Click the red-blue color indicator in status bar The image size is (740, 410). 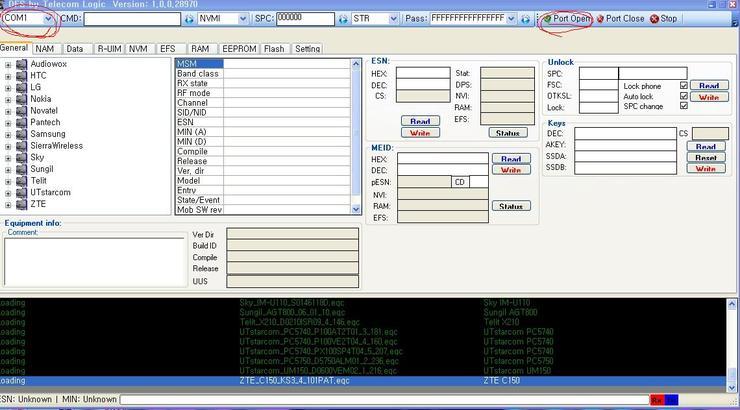pos(663,400)
